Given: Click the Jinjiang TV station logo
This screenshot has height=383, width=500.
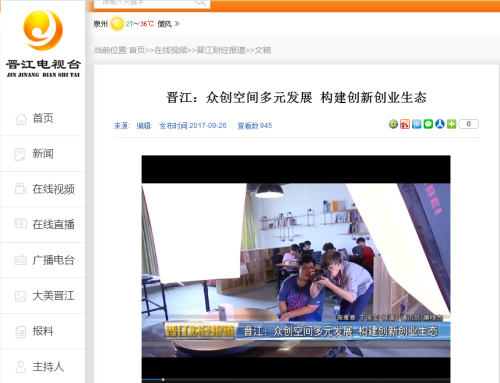Looking at the screenshot, I should pos(43,43).
